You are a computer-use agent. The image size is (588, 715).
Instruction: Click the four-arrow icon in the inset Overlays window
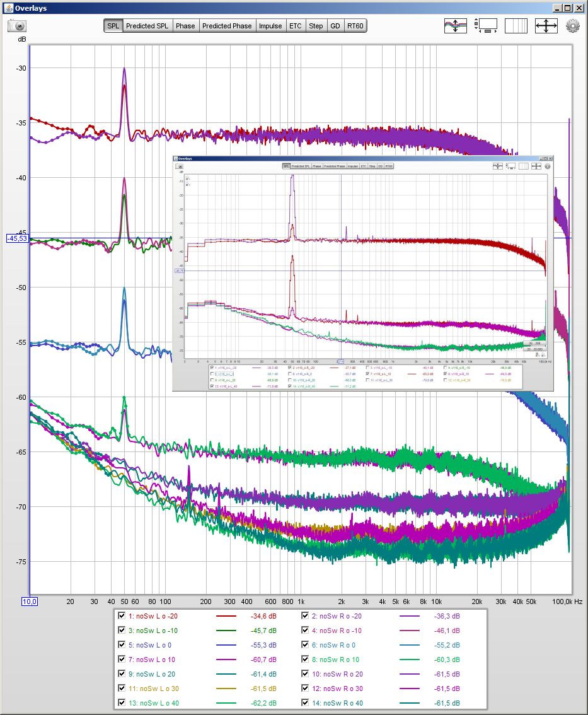pos(536,166)
